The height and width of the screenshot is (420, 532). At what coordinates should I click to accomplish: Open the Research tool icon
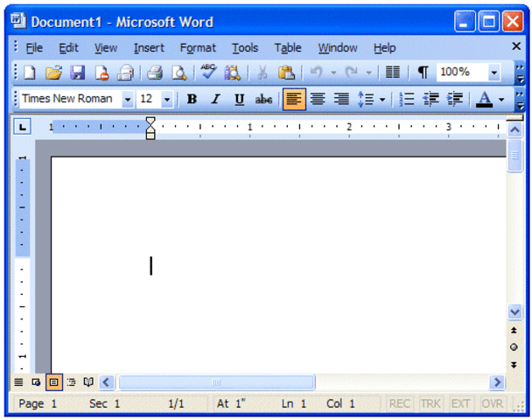click(233, 73)
